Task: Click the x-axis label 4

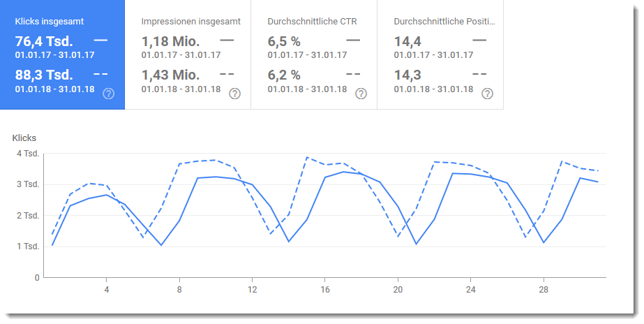Action: 106,290
